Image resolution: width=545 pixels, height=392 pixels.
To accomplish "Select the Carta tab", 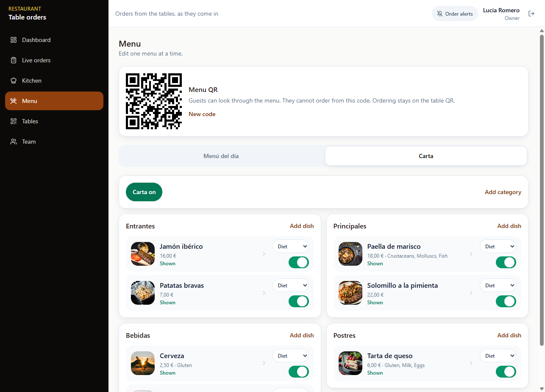I will tap(426, 156).
